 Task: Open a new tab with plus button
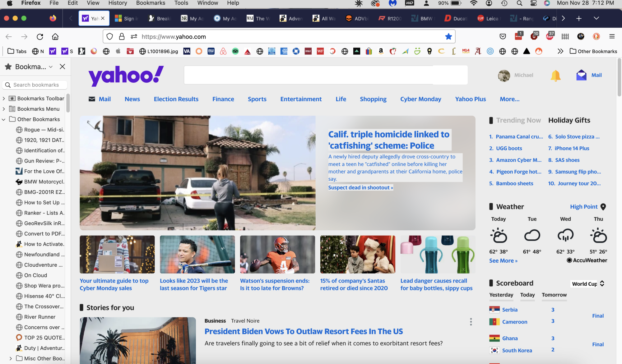tap(579, 18)
